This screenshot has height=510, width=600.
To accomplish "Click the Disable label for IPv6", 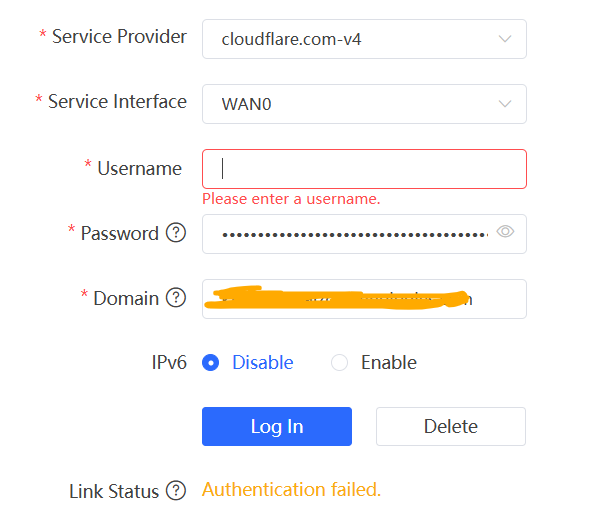I will [263, 362].
